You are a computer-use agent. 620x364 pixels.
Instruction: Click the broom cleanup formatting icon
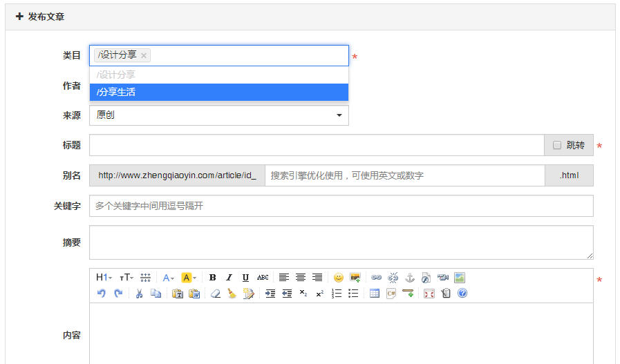tap(232, 294)
